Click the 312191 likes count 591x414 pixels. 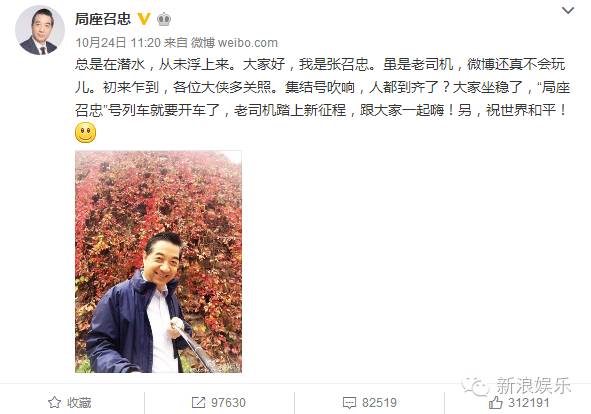click(x=528, y=402)
